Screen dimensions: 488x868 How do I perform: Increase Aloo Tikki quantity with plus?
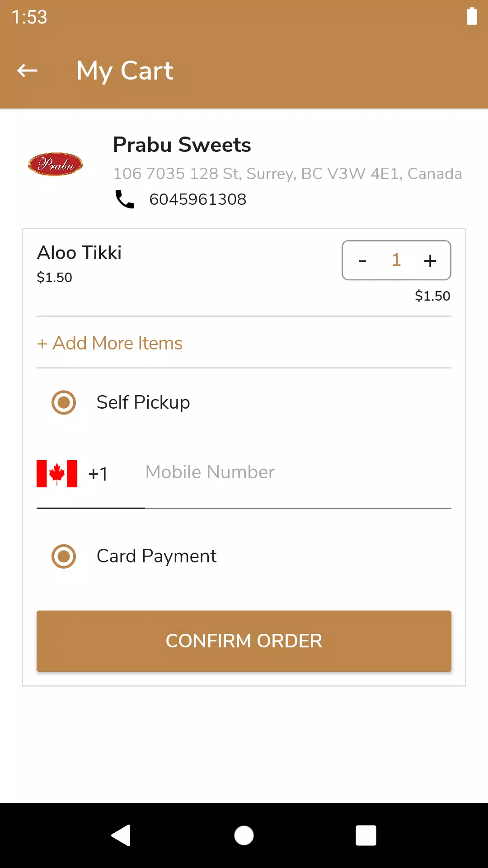coord(430,260)
